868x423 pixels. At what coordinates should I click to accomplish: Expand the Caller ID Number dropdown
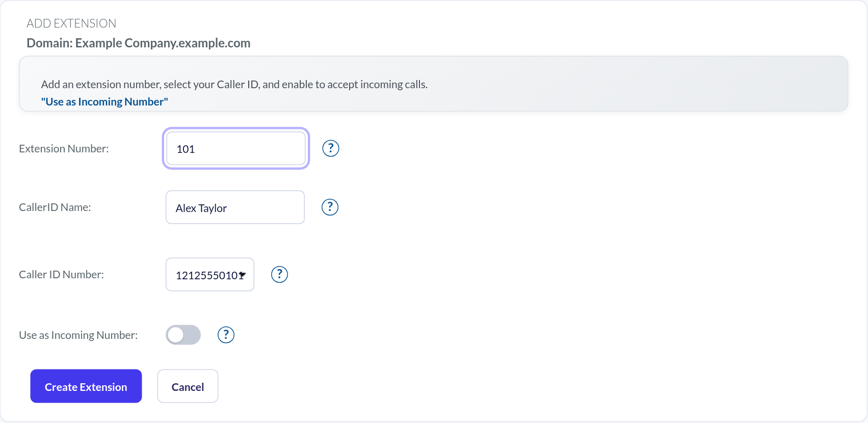[210, 275]
